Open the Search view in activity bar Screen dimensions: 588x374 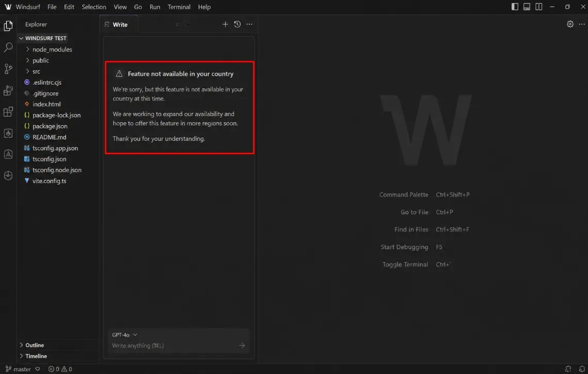click(8, 47)
